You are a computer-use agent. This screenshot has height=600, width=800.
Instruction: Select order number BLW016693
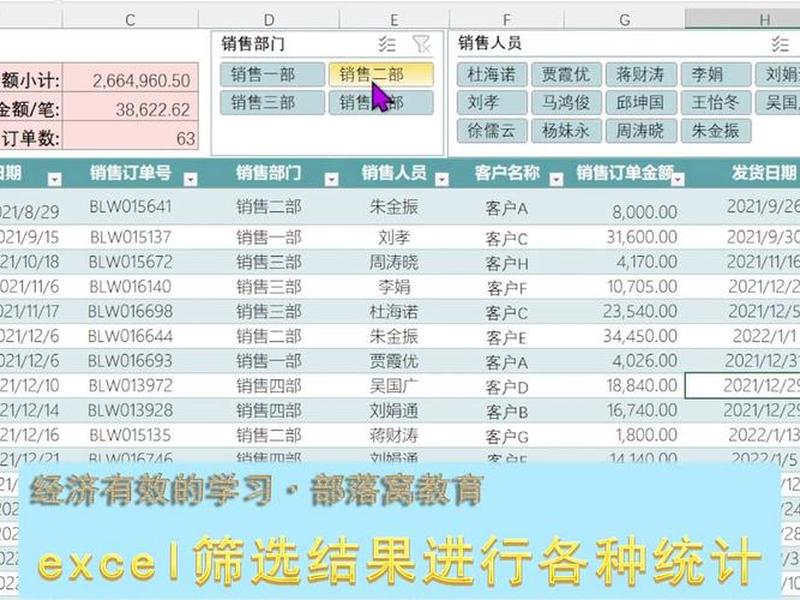[130, 361]
